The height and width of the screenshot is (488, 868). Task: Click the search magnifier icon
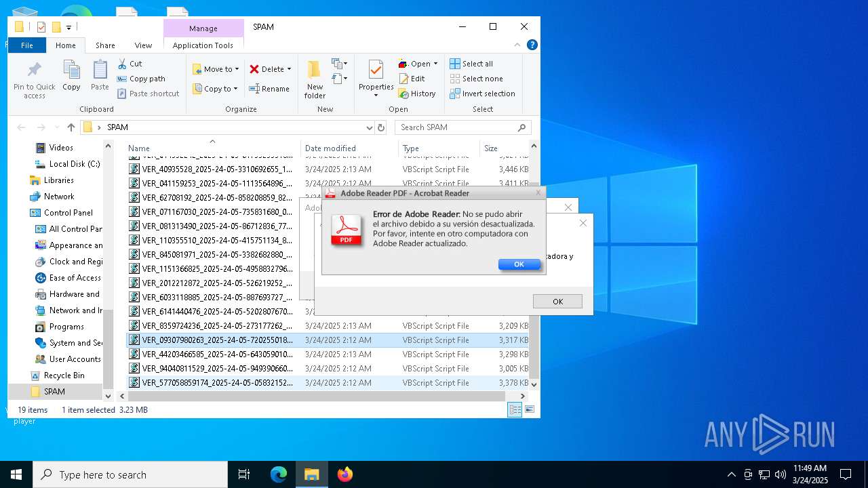click(x=521, y=127)
